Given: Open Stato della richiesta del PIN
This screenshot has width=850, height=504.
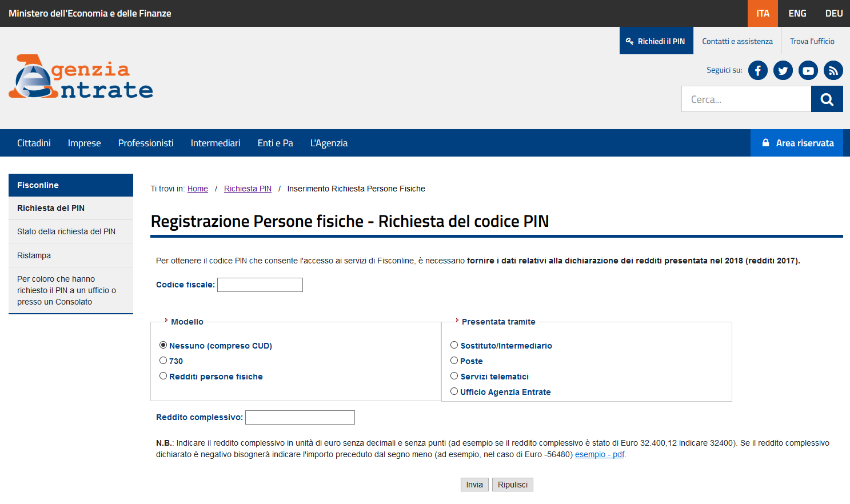Looking at the screenshot, I should (x=66, y=231).
